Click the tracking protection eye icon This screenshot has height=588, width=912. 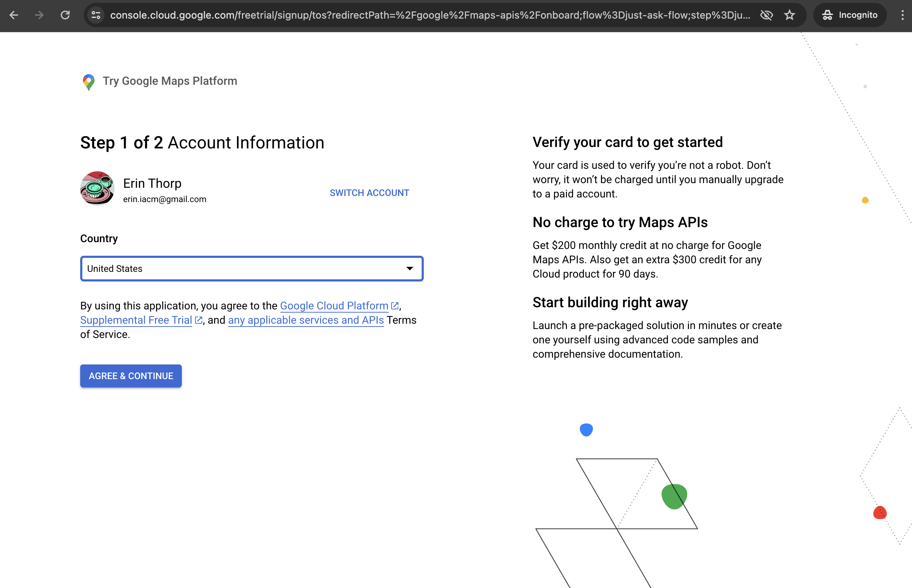click(x=766, y=15)
